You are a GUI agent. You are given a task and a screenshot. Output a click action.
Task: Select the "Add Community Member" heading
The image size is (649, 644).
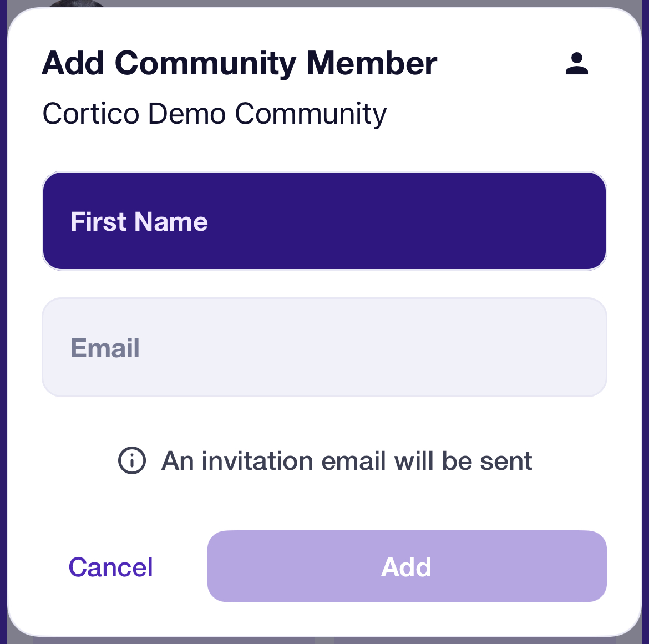point(239,63)
